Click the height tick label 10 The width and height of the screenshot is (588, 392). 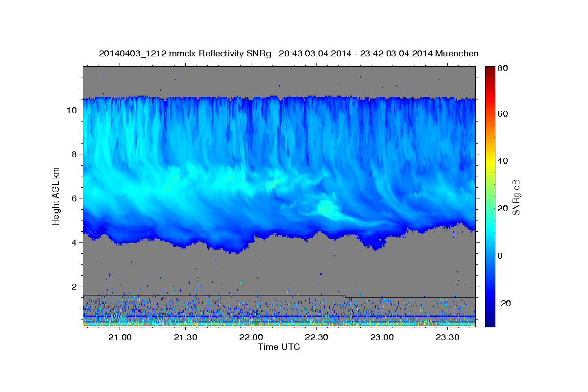[73, 110]
